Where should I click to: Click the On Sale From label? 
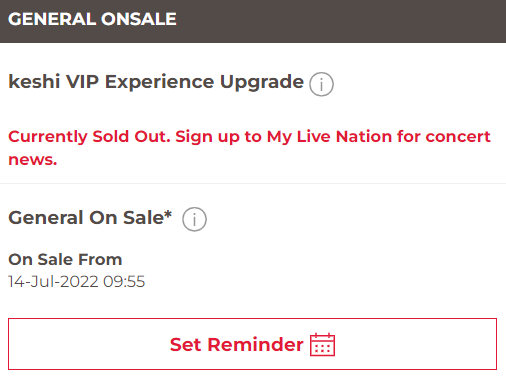65,259
